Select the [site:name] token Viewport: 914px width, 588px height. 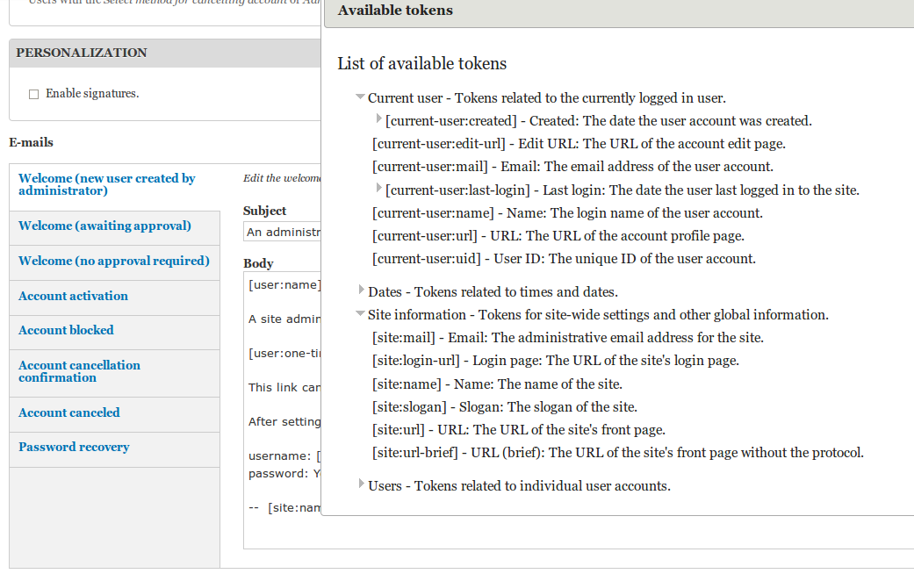[x=407, y=384]
